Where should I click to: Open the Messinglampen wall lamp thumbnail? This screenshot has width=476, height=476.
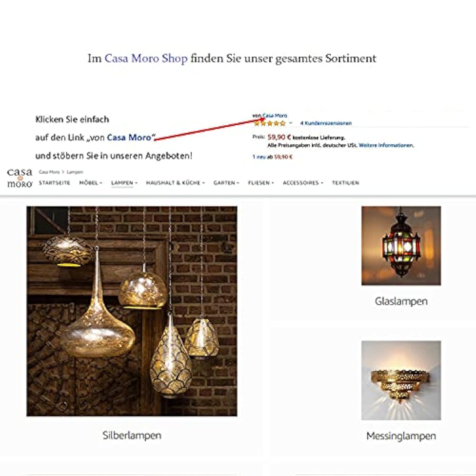(401, 380)
